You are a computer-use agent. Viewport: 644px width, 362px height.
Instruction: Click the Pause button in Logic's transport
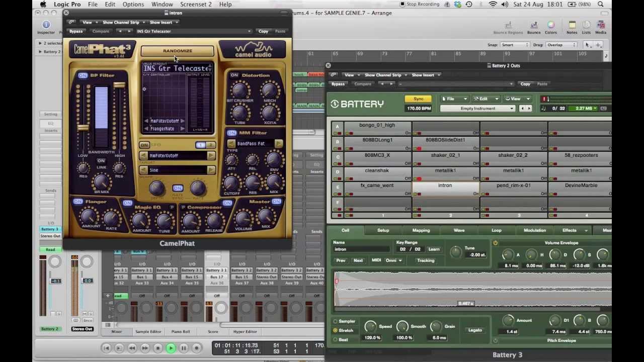click(x=184, y=348)
